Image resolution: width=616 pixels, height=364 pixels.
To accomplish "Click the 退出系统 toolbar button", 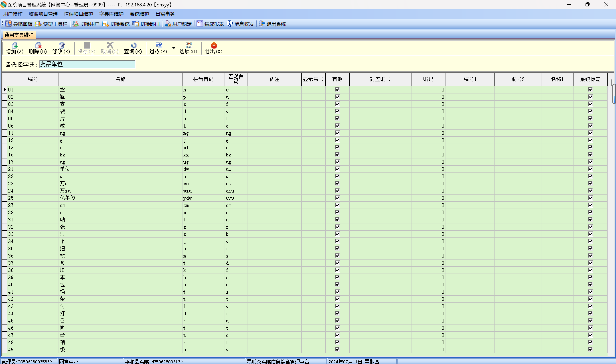I will 273,24.
